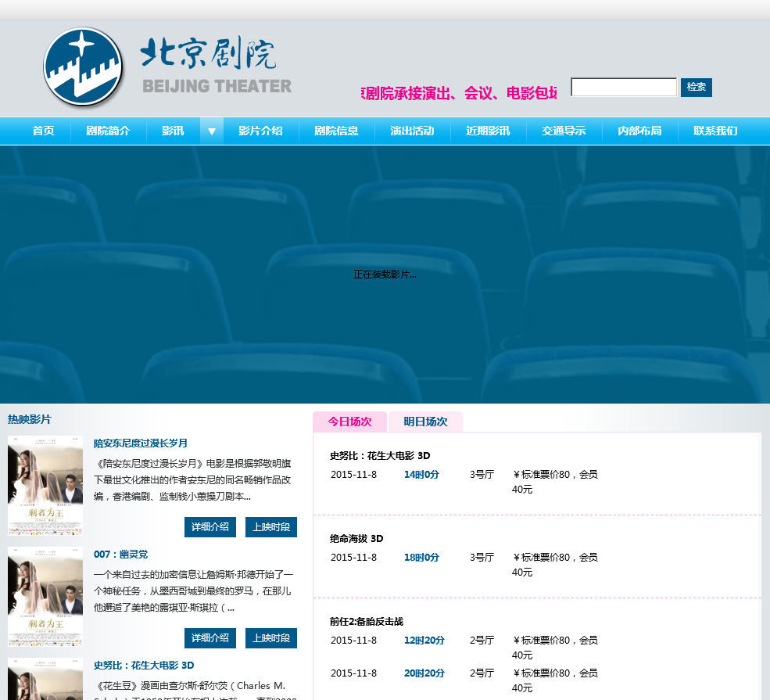Open 影片介绍 navigation item
The width and height of the screenshot is (770, 700).
click(x=261, y=131)
